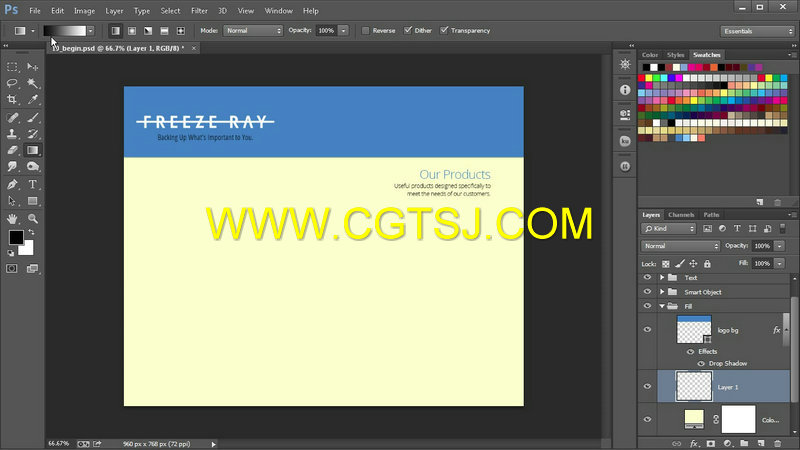Hide the Smart Object group

647,292
